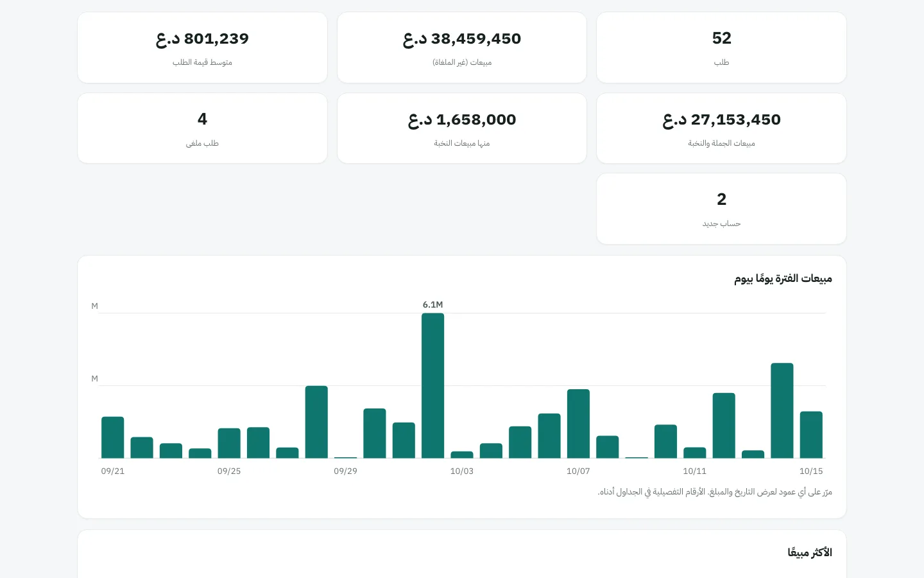
Task: Select the طلب ملغى label
Action: click(x=202, y=143)
